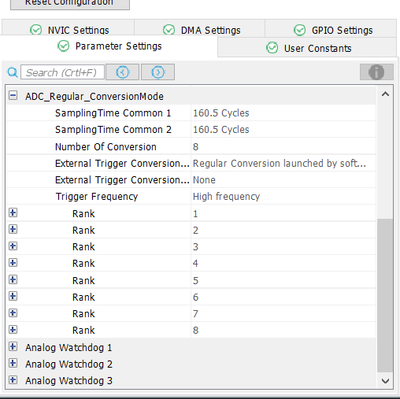The image size is (400, 399).
Task: Change the Trigger Frequency value
Action: tap(283, 196)
